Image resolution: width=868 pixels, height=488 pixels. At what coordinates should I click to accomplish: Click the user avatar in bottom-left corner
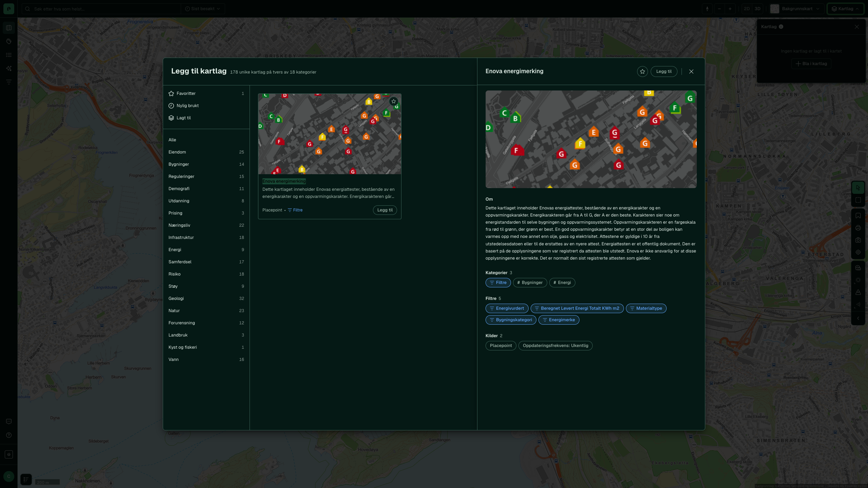click(9, 476)
